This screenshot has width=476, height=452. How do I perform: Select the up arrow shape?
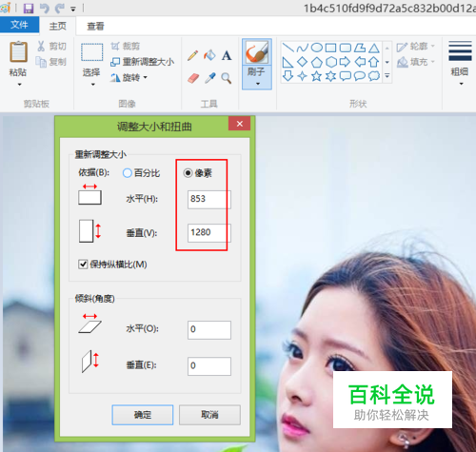[374, 62]
